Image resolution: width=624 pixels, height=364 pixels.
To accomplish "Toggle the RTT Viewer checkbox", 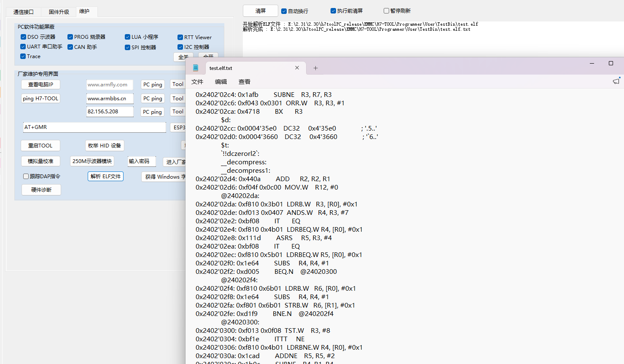I will 180,37.
